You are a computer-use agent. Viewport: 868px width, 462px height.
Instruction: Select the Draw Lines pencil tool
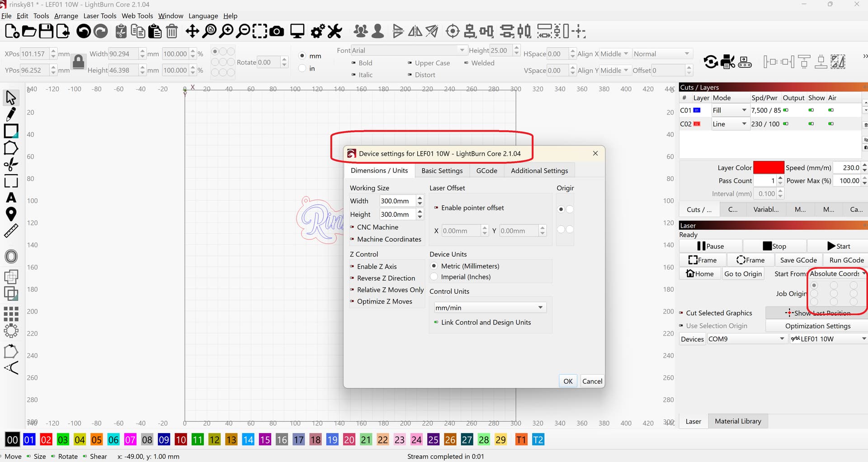pyautogui.click(x=11, y=114)
